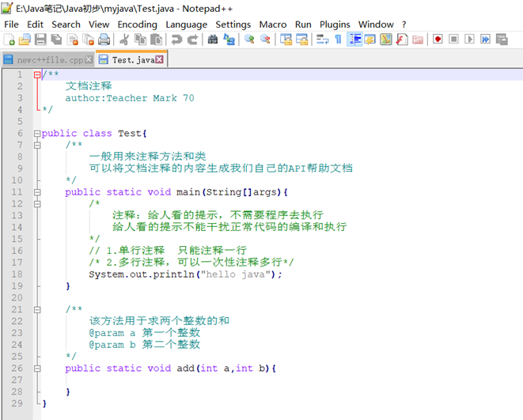523x420 pixels.
Task: Collapse the doc comment fold at line 1
Action: pyautogui.click(x=37, y=74)
